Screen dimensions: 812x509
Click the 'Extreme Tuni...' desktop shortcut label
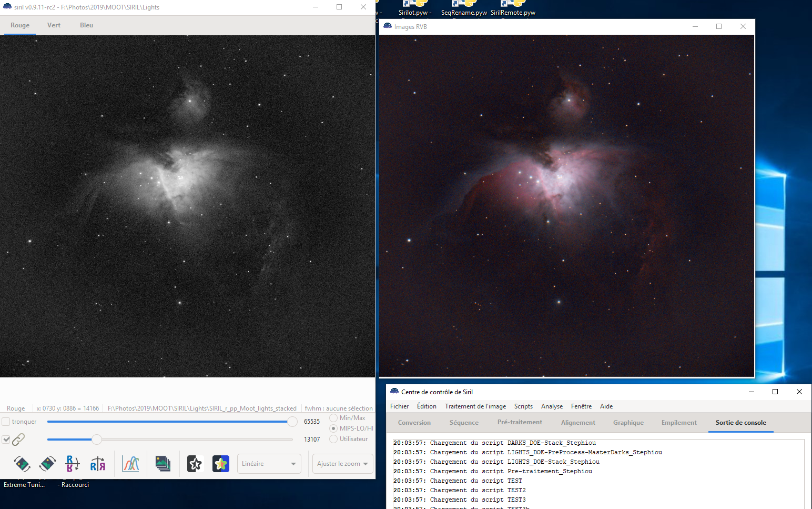[x=24, y=485]
